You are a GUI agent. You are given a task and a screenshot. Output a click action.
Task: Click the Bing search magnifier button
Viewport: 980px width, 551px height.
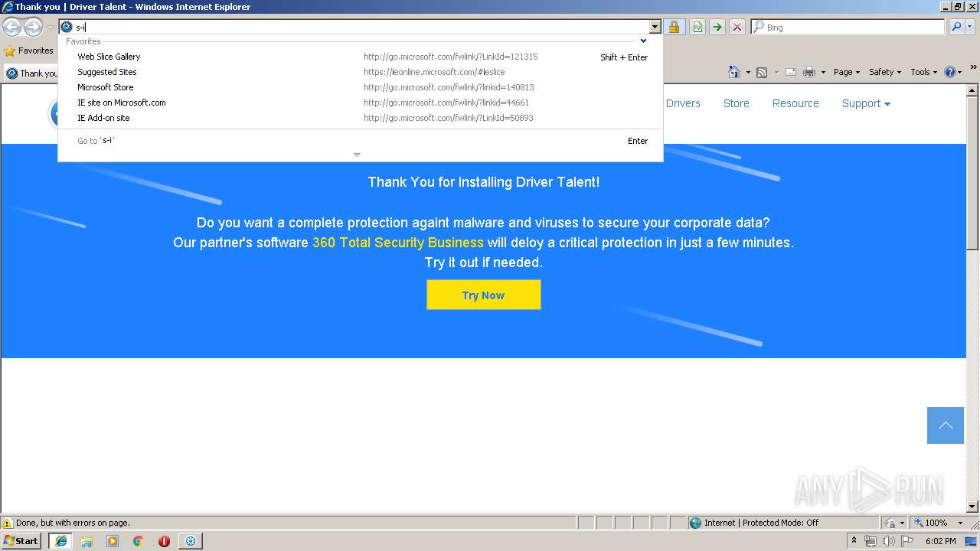(956, 28)
